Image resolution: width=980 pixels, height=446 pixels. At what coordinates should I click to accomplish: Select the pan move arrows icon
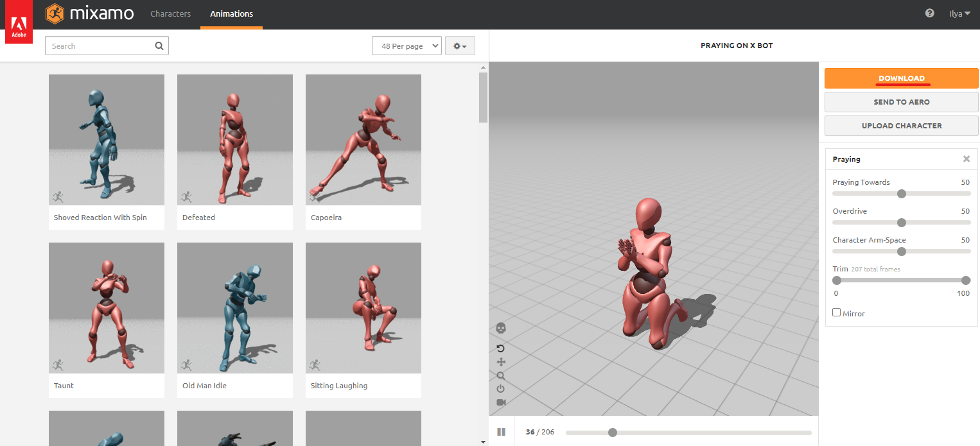pyautogui.click(x=501, y=362)
